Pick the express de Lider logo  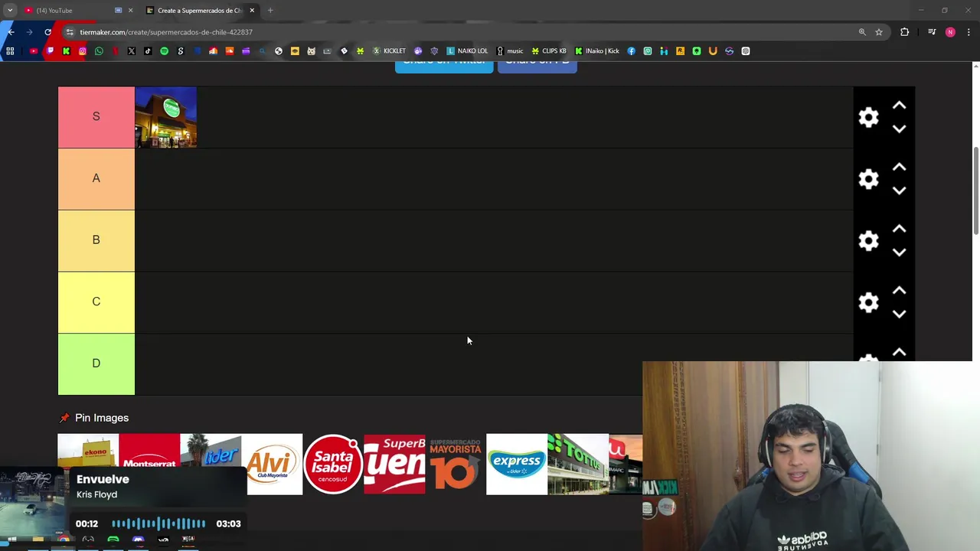[x=517, y=465]
